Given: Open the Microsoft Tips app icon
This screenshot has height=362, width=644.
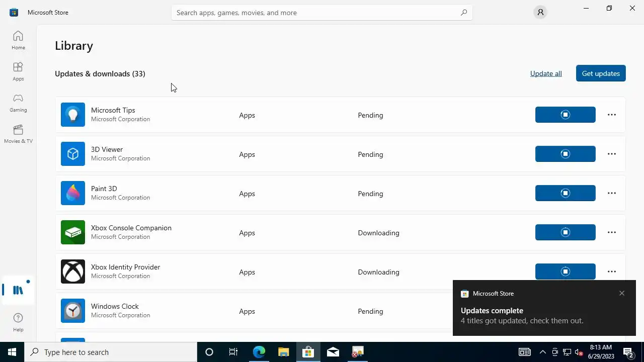Looking at the screenshot, I should pos(73,115).
